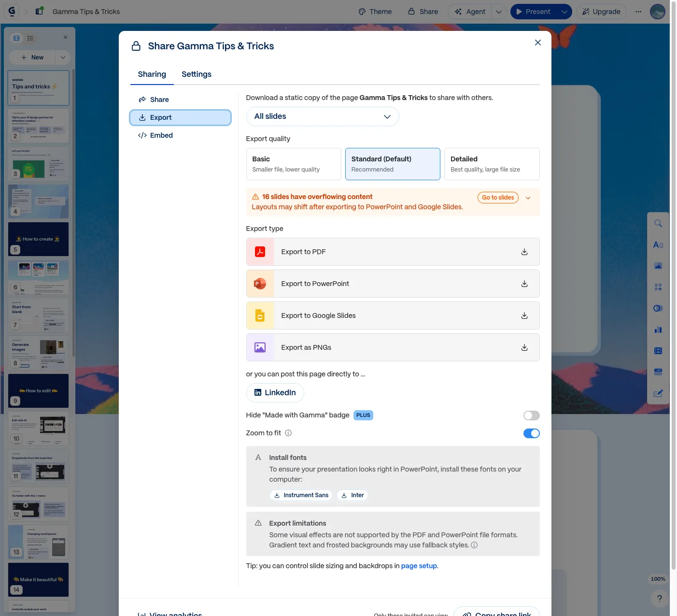The image size is (677, 616).
Task: Open the All slides dropdown
Action: tap(323, 116)
